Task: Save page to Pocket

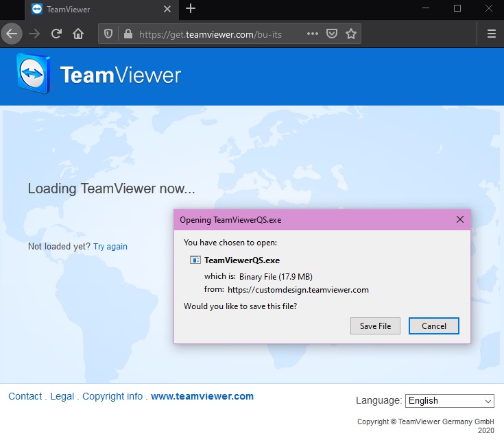Action: [x=332, y=34]
